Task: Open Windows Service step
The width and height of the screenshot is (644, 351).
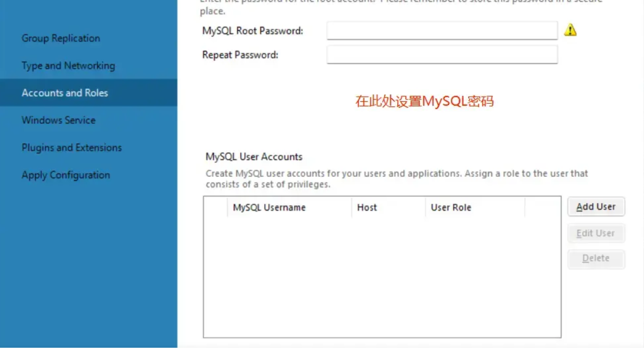Action: tap(58, 120)
